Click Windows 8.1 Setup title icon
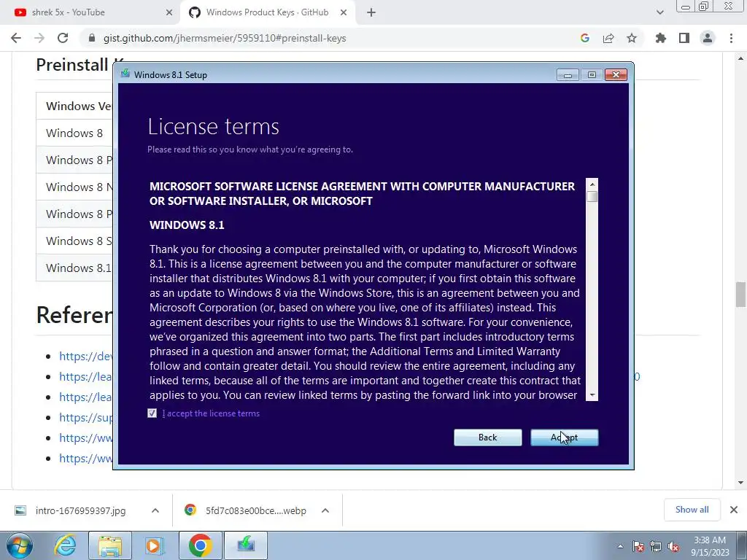 point(125,74)
